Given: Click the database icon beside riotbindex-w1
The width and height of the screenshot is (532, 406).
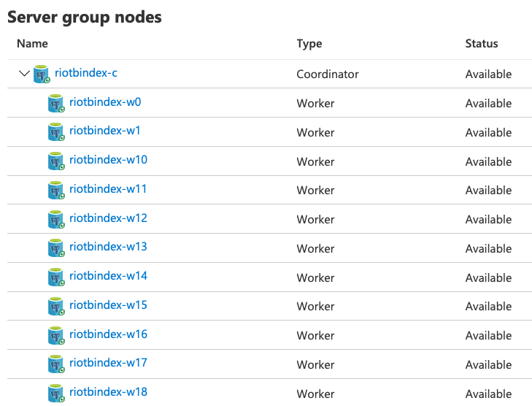Looking at the screenshot, I should coord(56,132).
